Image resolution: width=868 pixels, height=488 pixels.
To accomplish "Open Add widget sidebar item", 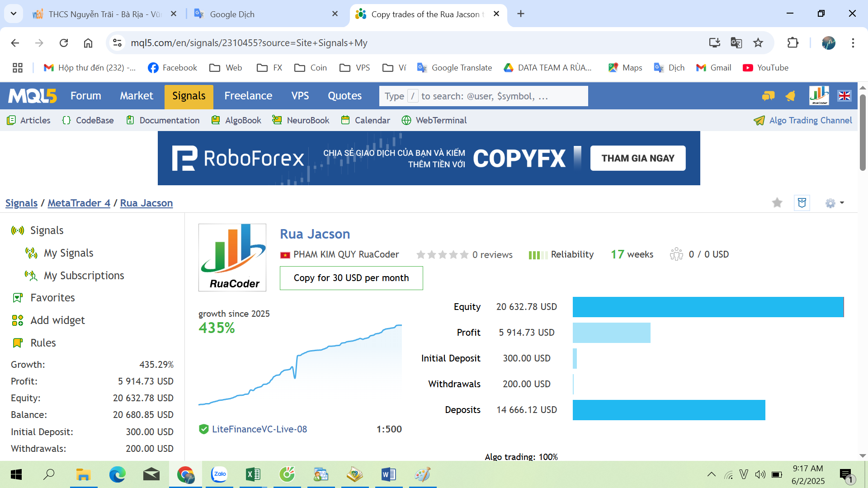I will click(x=48, y=320).
